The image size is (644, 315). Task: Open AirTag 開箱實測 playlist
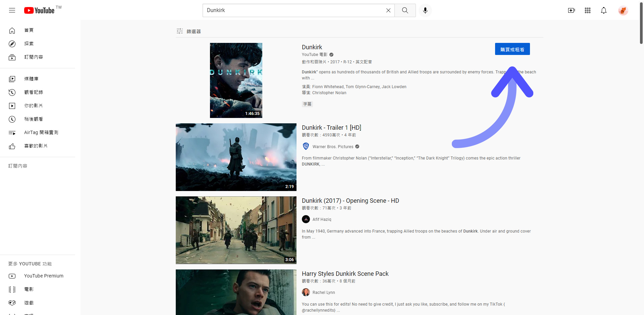click(x=38, y=132)
